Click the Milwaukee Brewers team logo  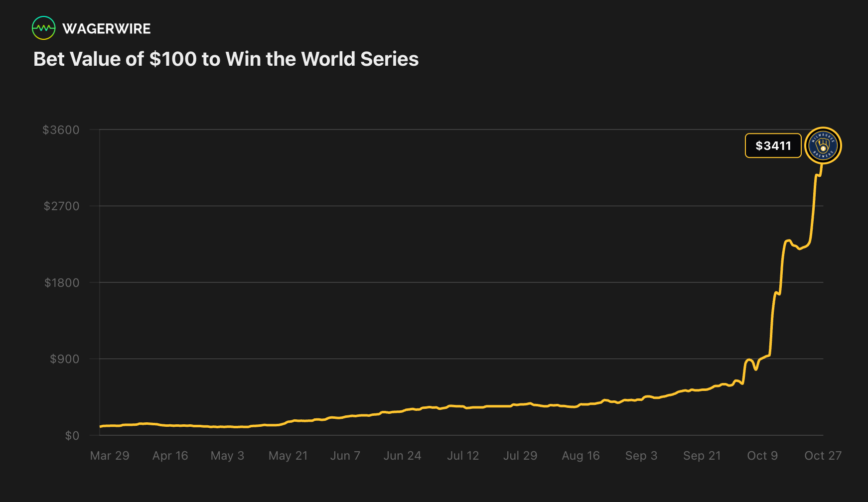[823, 145]
